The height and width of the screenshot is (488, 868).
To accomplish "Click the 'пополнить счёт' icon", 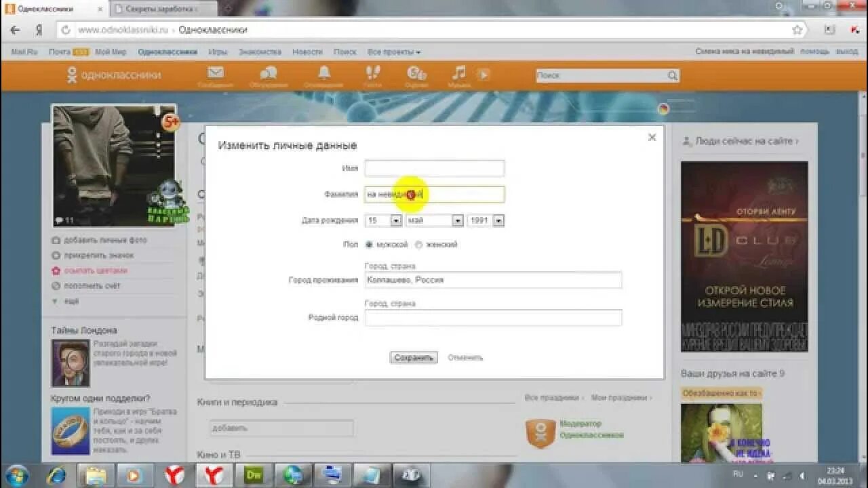I will pos(56,285).
